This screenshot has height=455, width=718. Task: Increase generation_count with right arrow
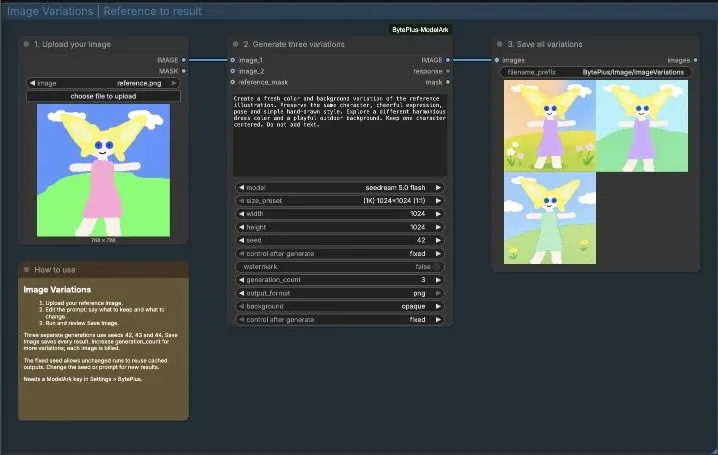pyautogui.click(x=438, y=280)
